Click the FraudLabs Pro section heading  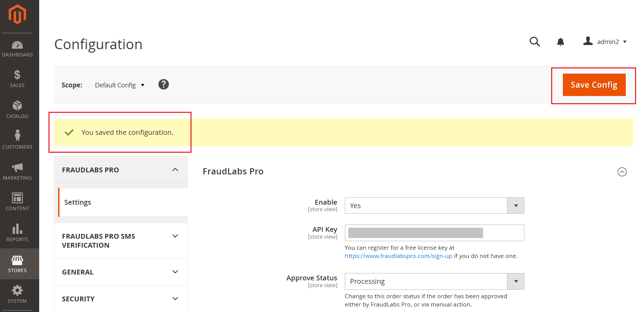pos(233,171)
